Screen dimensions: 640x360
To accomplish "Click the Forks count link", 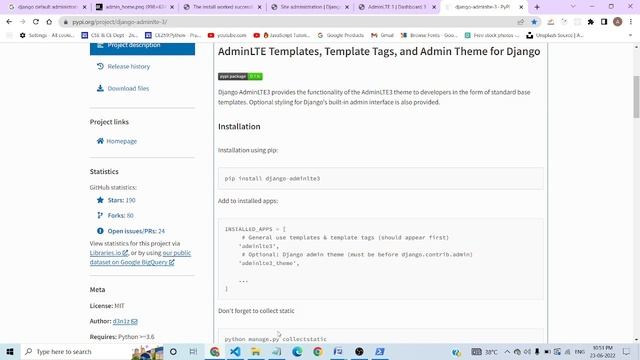I will coord(120,216).
